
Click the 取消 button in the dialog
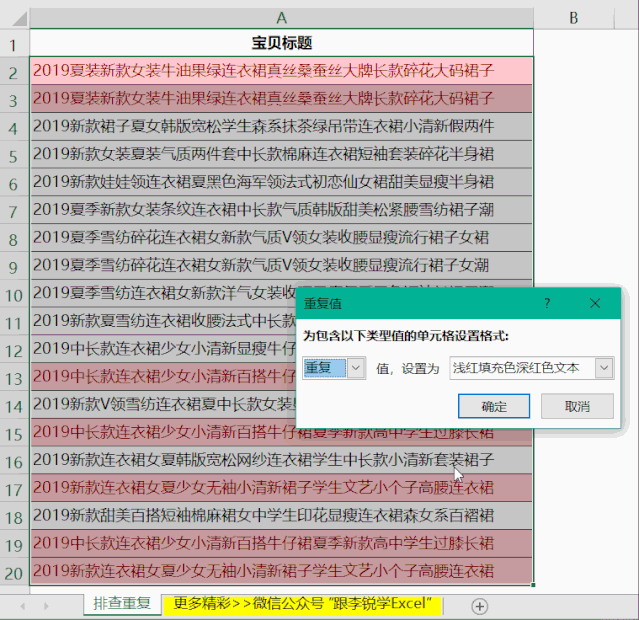tap(577, 406)
